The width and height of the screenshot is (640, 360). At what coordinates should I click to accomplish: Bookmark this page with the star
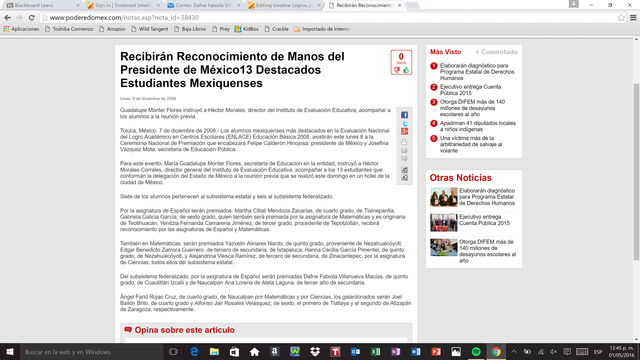coord(621,18)
